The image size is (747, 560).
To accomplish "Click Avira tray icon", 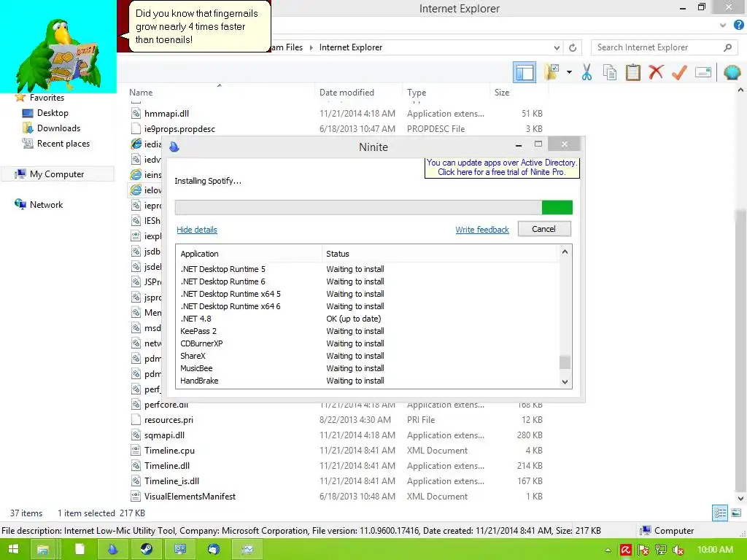I will (626, 550).
